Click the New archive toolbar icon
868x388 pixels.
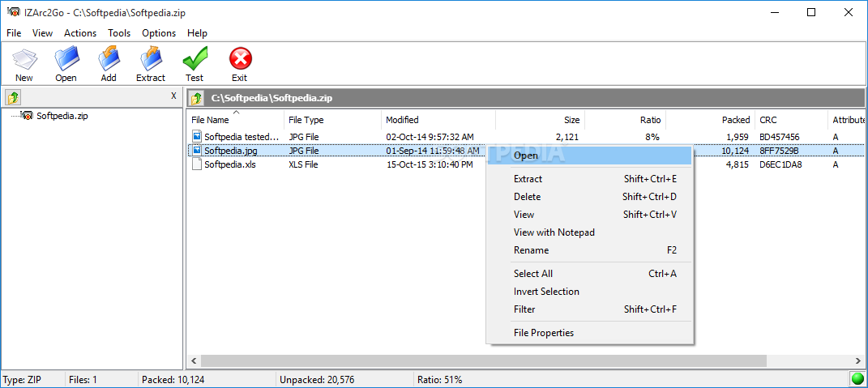pos(24,58)
